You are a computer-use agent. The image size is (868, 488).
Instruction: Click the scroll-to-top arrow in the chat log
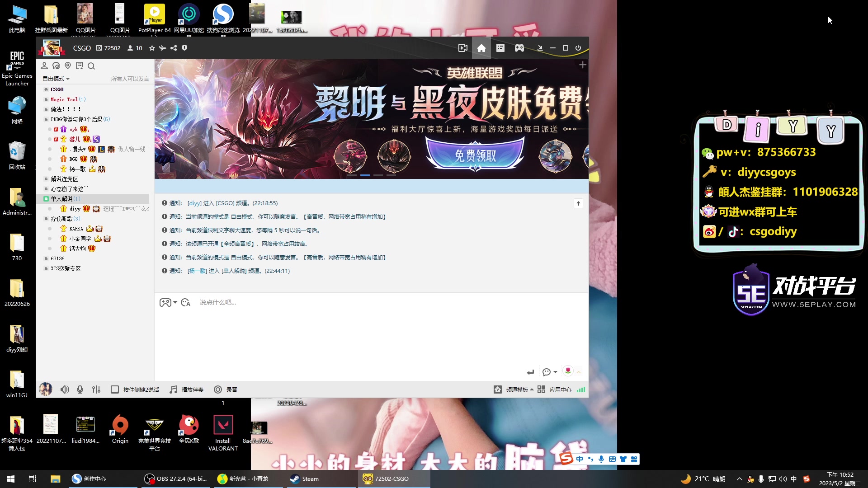tap(578, 203)
